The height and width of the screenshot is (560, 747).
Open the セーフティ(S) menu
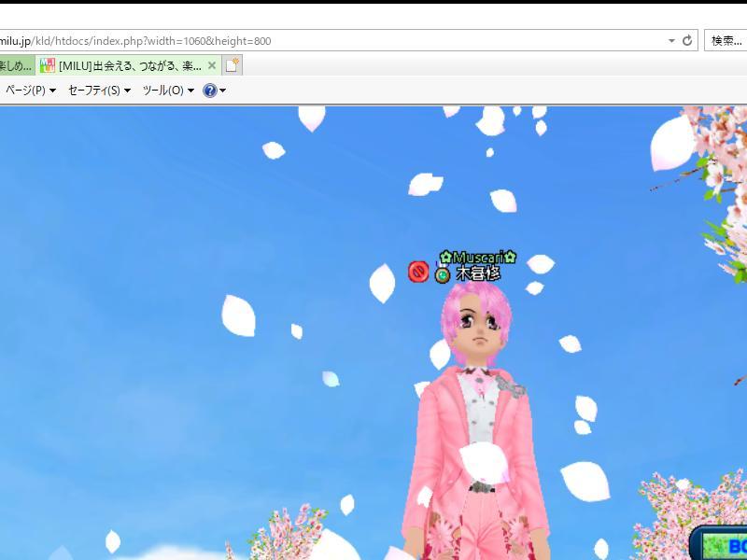99,91
